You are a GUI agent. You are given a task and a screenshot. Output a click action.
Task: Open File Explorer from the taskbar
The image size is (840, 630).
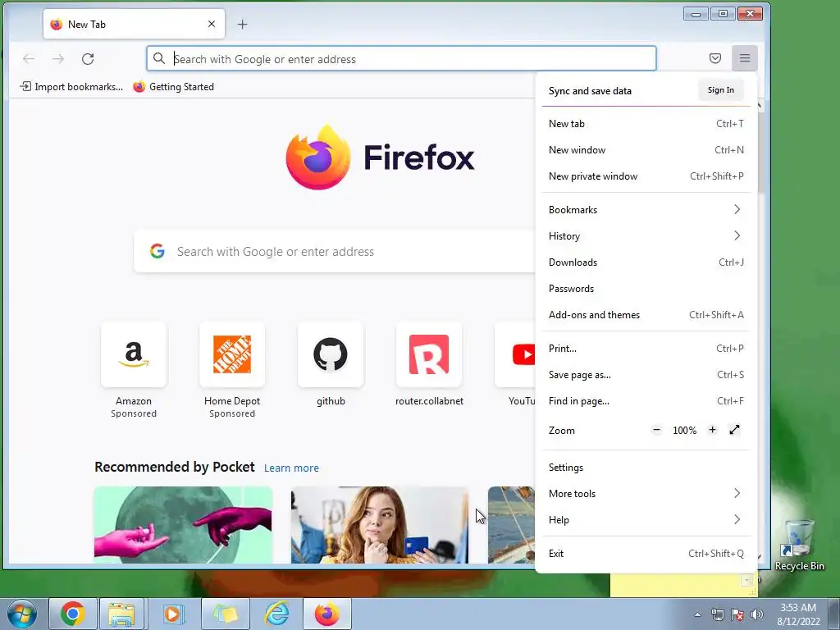121,614
